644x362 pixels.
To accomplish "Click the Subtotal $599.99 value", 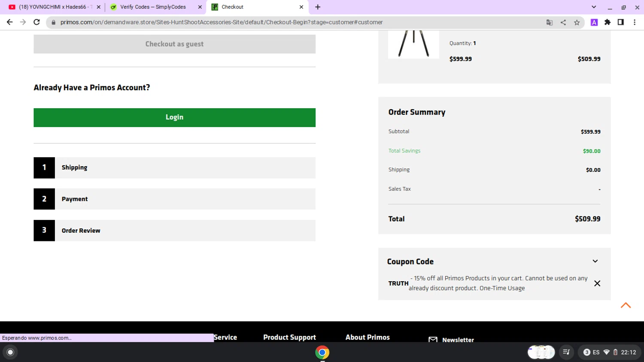I will point(591,132).
